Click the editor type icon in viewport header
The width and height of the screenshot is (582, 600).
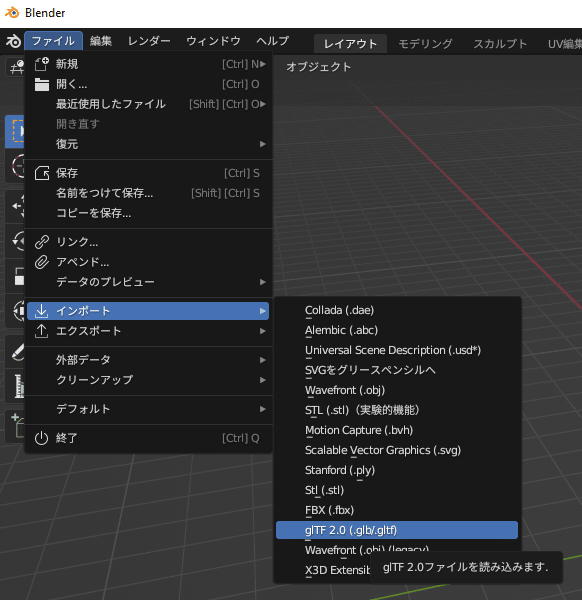coord(15,68)
